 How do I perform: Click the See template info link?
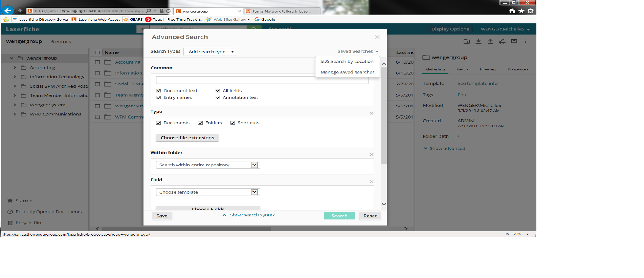click(477, 83)
